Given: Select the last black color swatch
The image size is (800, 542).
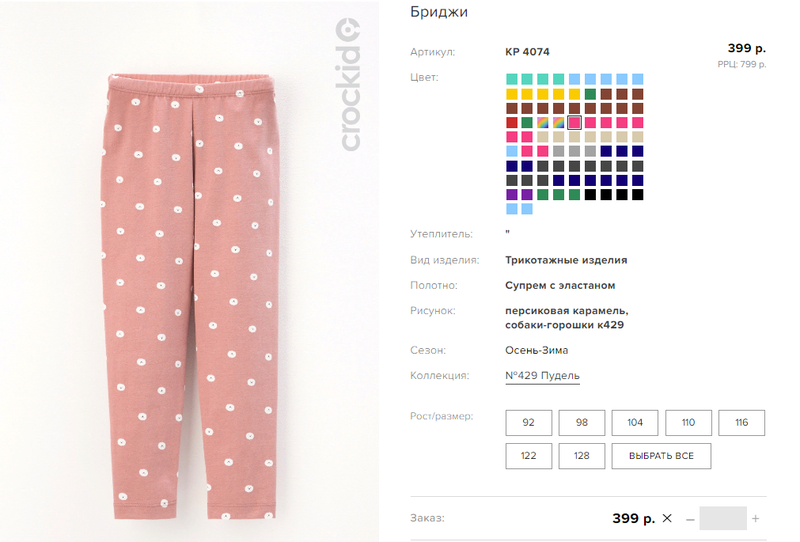Looking at the screenshot, I should pyautogui.click(x=638, y=194).
